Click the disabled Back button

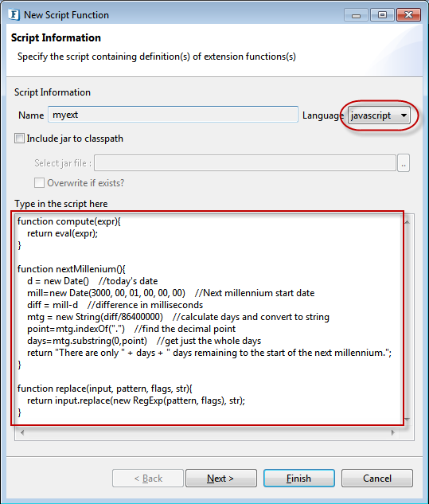click(x=148, y=479)
